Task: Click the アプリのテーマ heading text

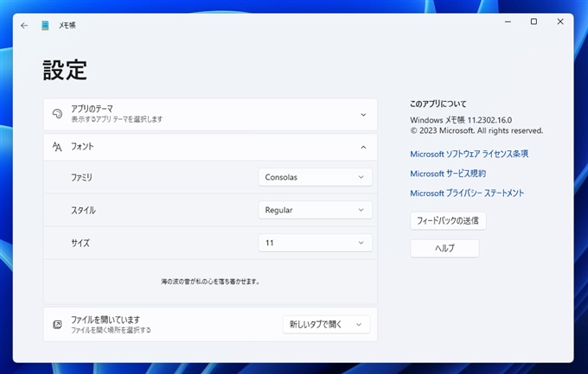Action: click(x=92, y=109)
